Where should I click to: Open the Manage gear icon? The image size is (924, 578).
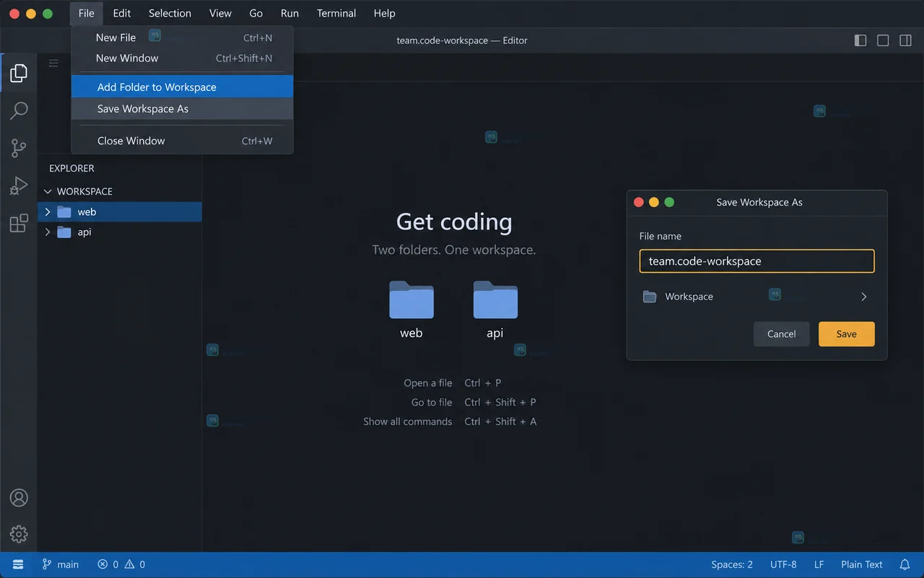pyautogui.click(x=19, y=534)
